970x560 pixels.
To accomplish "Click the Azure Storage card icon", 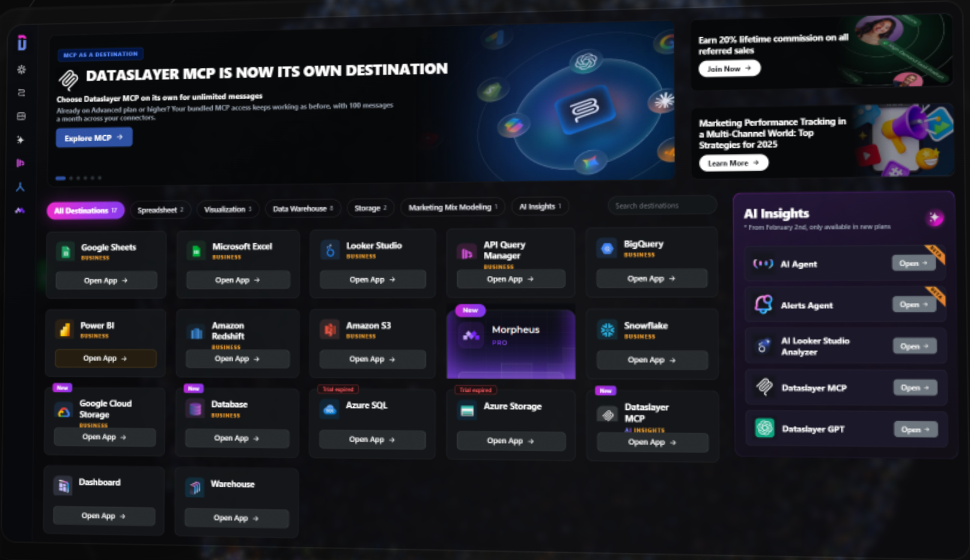I will coord(467,411).
